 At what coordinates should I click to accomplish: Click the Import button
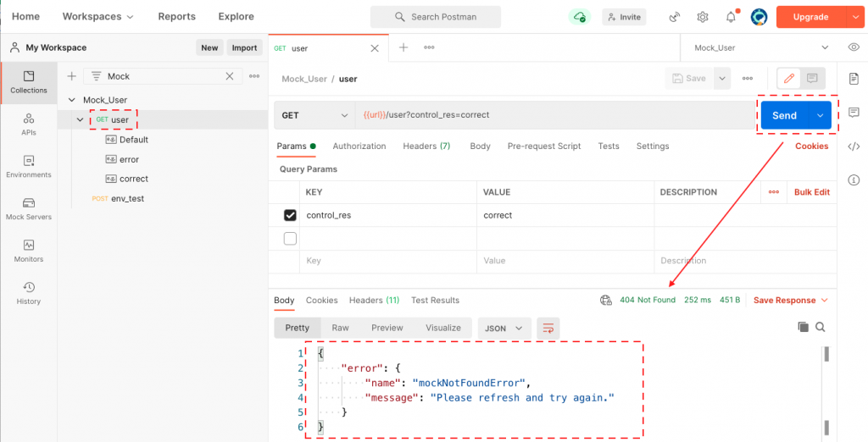tap(244, 47)
